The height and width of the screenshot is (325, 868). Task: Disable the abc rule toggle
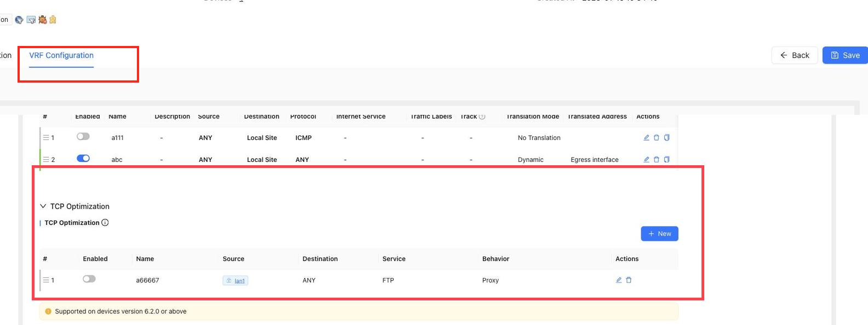tap(83, 158)
